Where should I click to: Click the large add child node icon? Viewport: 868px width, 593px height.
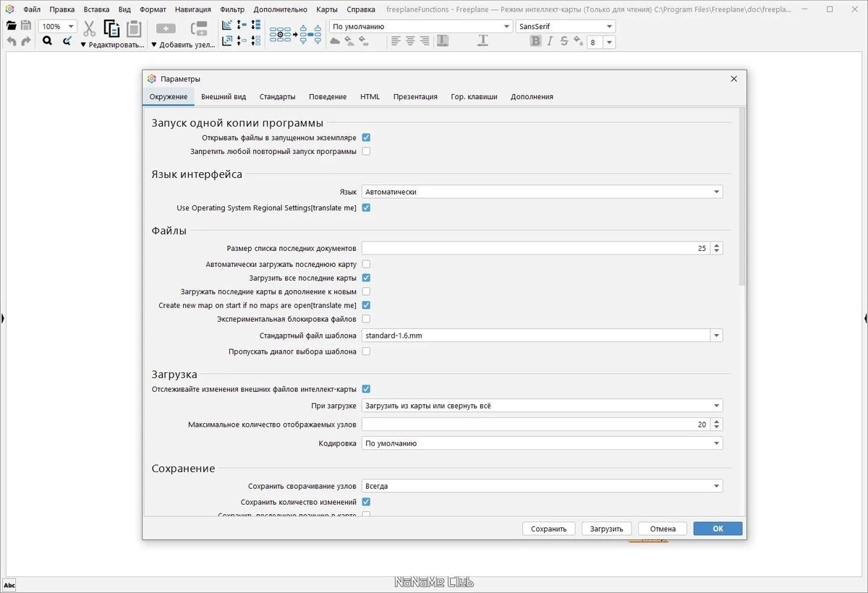[166, 29]
